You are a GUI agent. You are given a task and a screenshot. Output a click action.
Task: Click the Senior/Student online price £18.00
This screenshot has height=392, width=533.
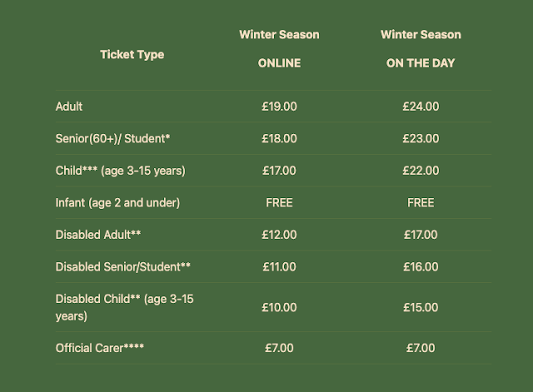tap(279, 139)
